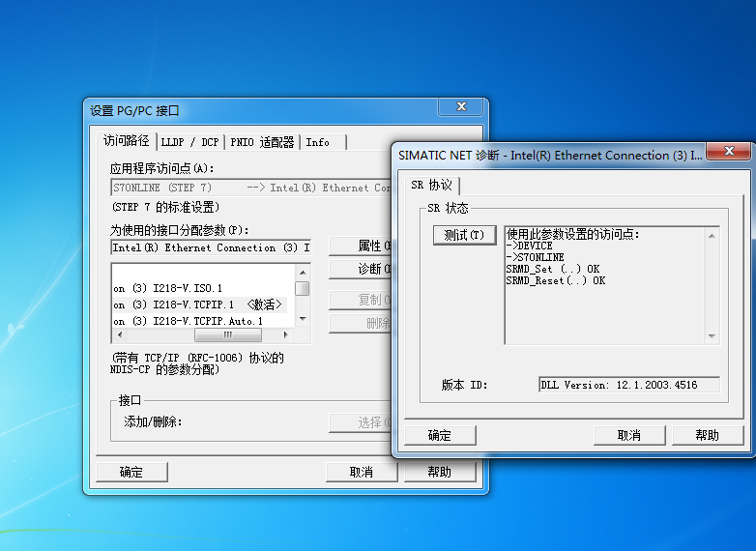Click 帮助 in the SIMATIC NET diagnostics dialog
756x551 pixels.
point(708,435)
